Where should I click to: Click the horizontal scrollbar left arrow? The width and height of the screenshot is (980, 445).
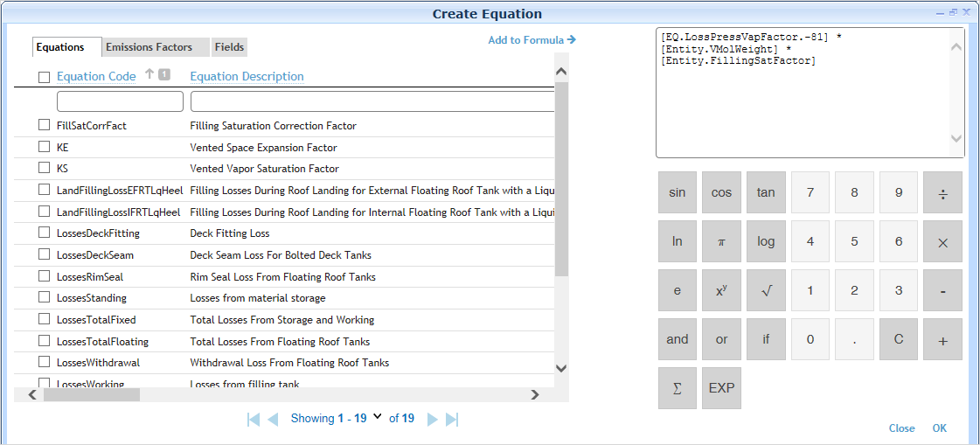[33, 395]
